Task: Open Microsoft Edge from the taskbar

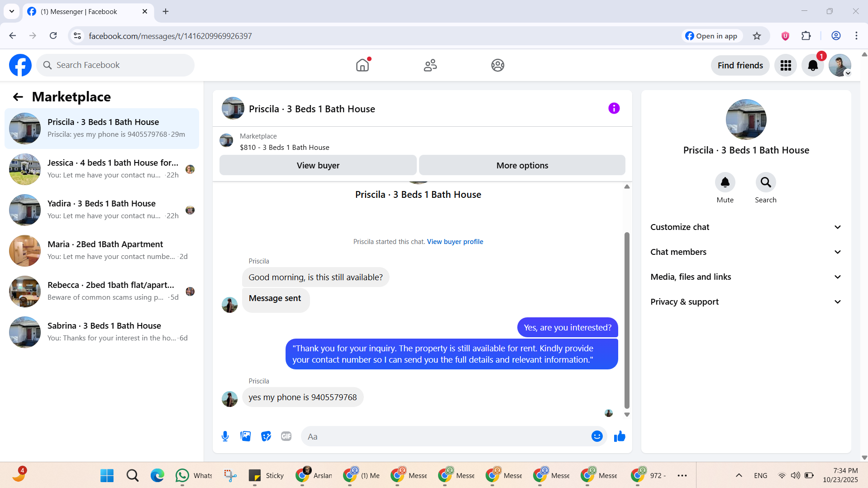Action: (157, 475)
